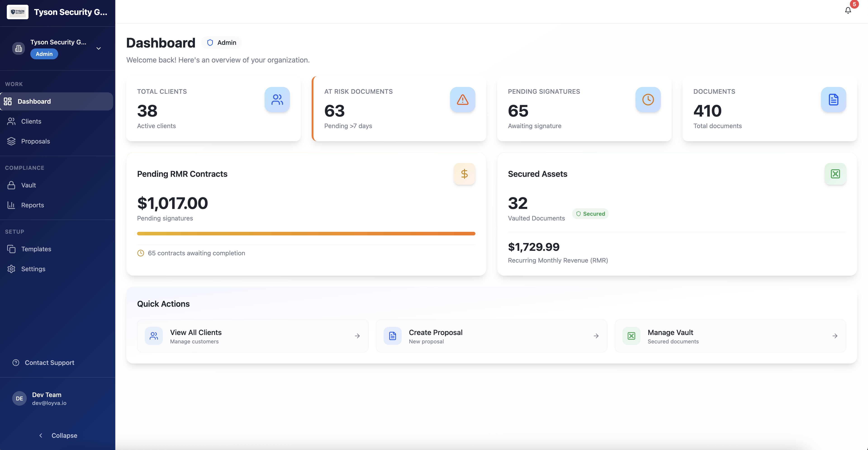Click the dollar sign RMR icon
The height and width of the screenshot is (450, 868).
pyautogui.click(x=464, y=174)
